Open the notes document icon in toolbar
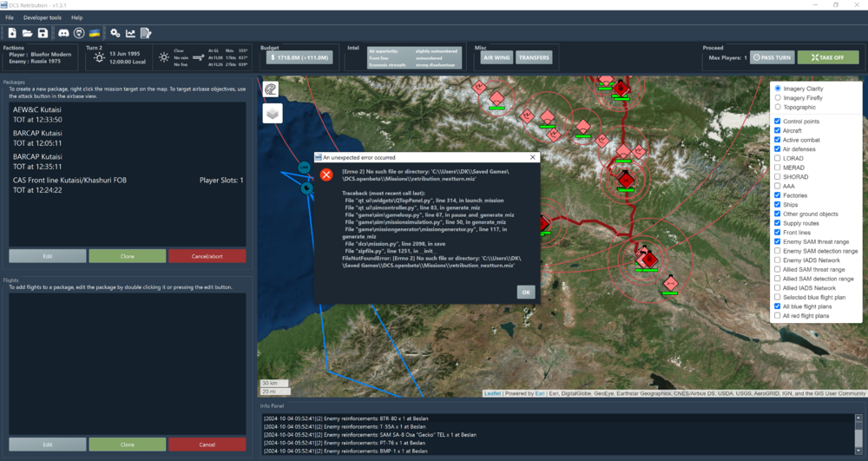 146,33
